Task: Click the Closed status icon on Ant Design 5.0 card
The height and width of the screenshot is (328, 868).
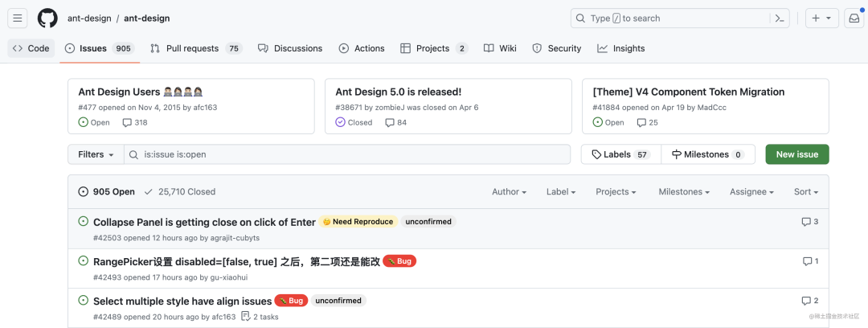Action: click(x=341, y=122)
